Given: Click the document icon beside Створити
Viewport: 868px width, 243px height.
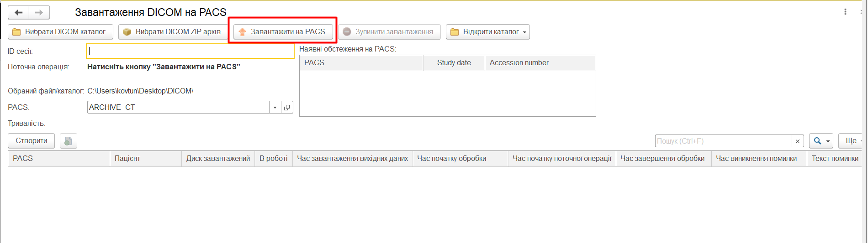Looking at the screenshot, I should pyautogui.click(x=68, y=141).
